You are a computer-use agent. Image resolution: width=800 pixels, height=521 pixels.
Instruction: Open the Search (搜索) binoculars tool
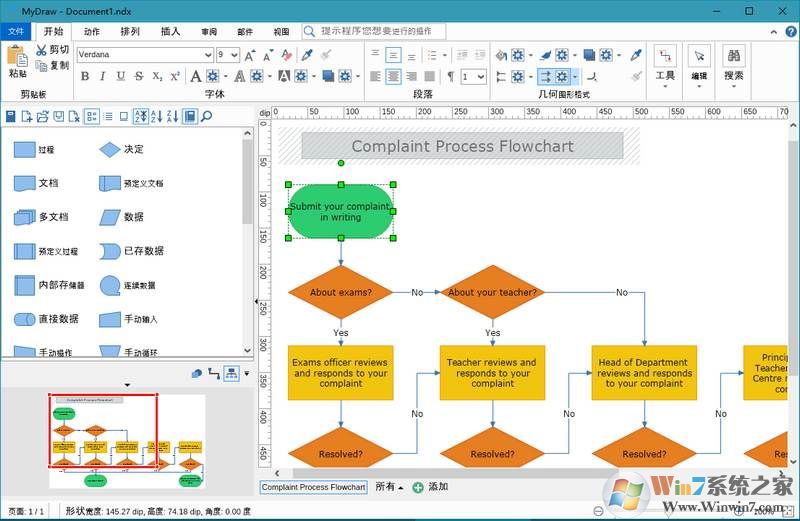733,57
